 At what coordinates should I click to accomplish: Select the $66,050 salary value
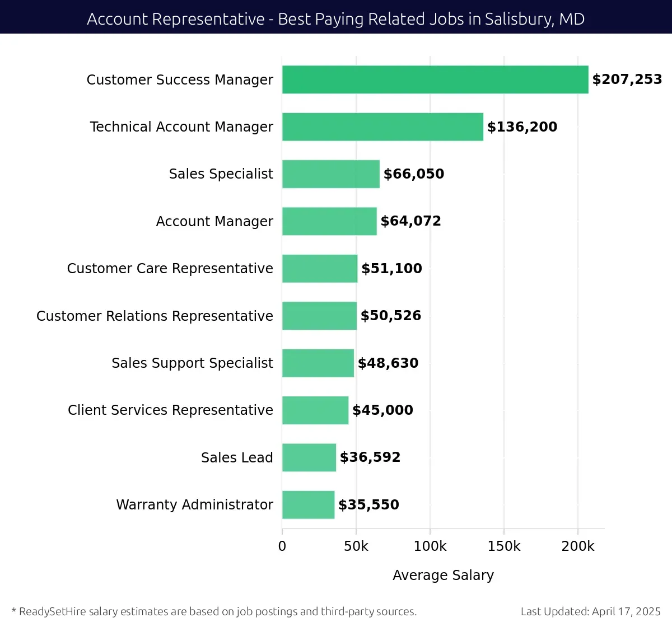click(414, 174)
